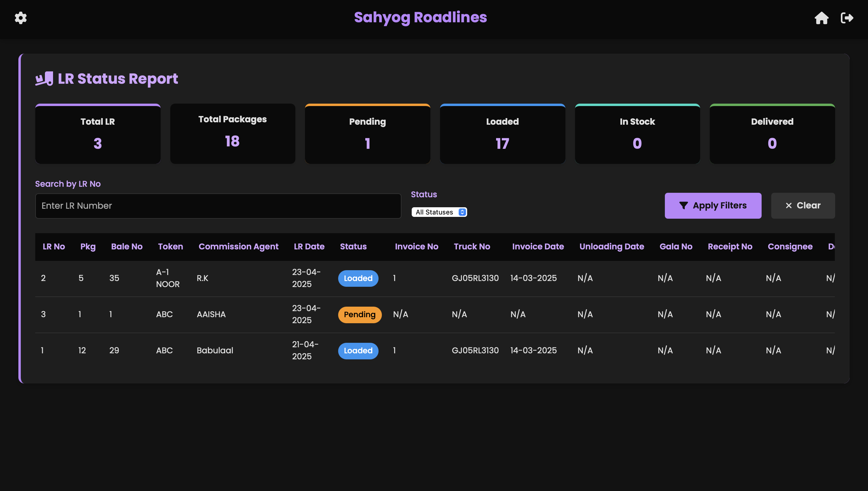Image resolution: width=868 pixels, height=491 pixels.
Task: Click the A-1 NOOR token cell
Action: point(168,278)
